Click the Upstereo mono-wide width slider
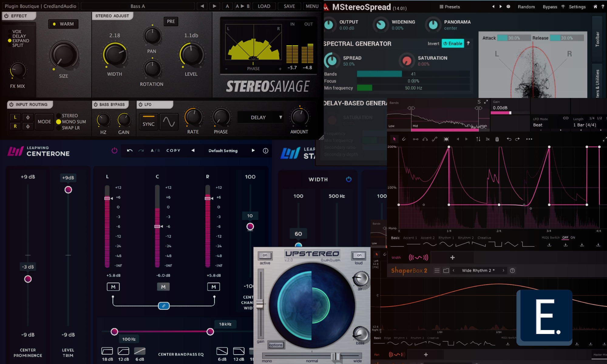Screen dimensions: 607x364 (x=312, y=356)
